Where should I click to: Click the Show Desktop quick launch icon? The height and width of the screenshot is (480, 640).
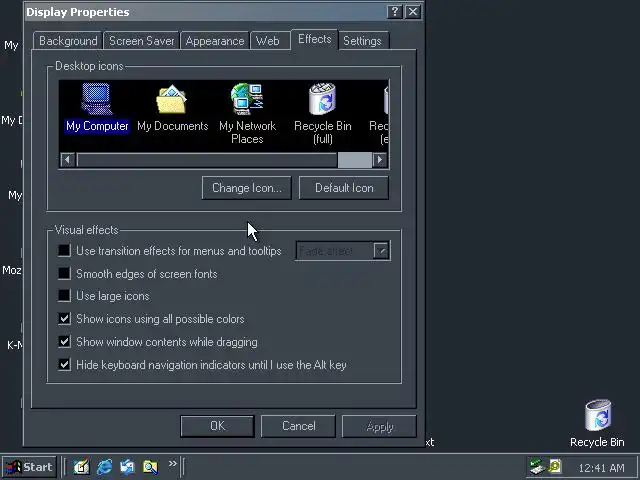coord(81,467)
